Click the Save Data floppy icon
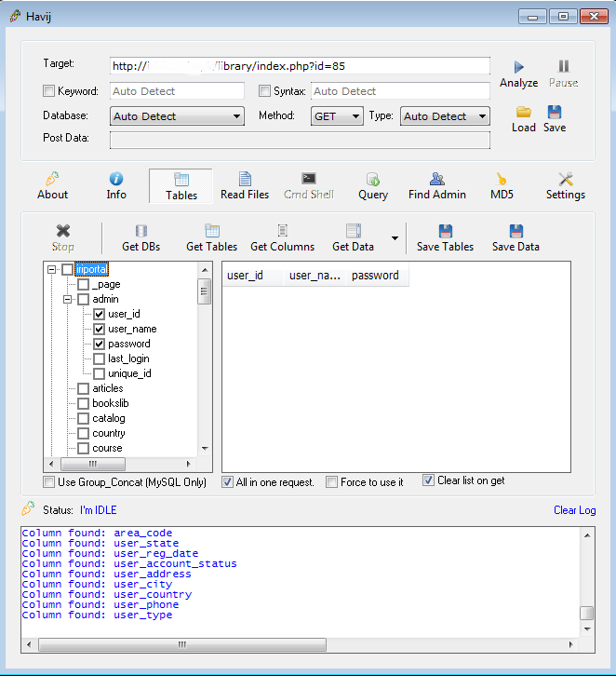The image size is (616, 676). tap(516, 231)
